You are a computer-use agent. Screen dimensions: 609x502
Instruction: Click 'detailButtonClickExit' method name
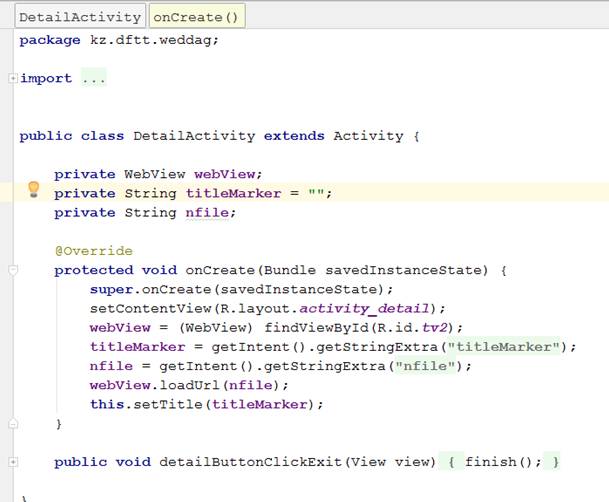click(251, 462)
